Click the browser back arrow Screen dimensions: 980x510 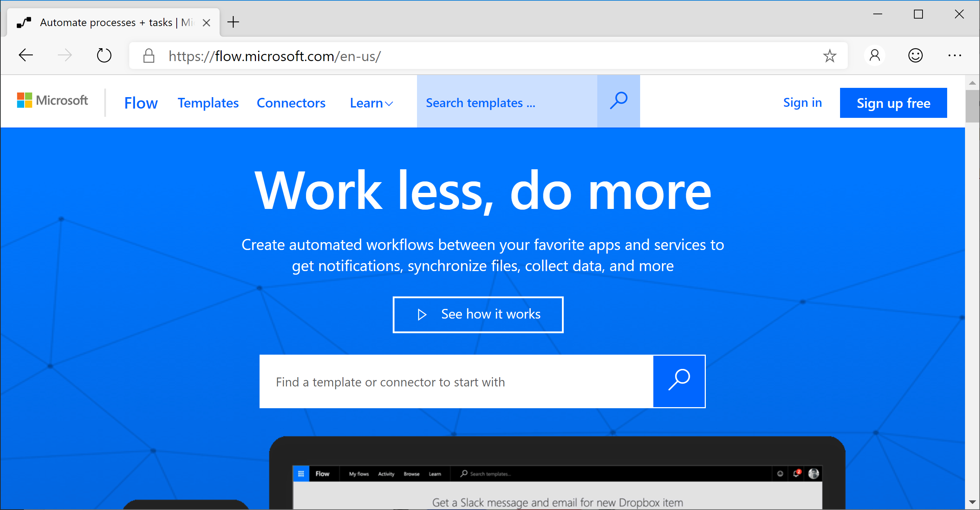(x=26, y=56)
